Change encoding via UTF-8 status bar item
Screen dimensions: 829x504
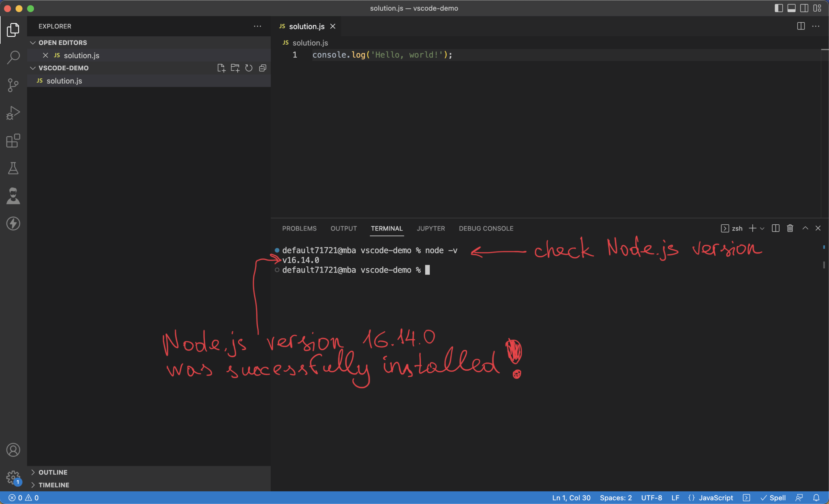coord(651,498)
